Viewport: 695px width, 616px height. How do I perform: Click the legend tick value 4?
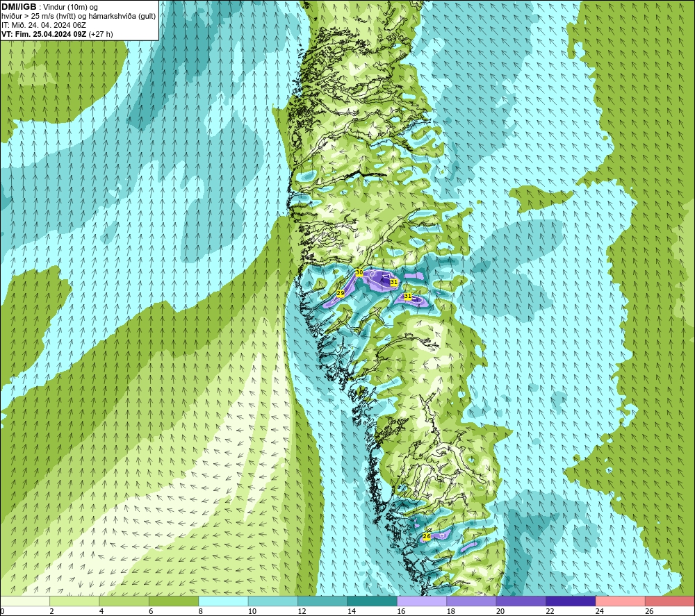coord(101,611)
